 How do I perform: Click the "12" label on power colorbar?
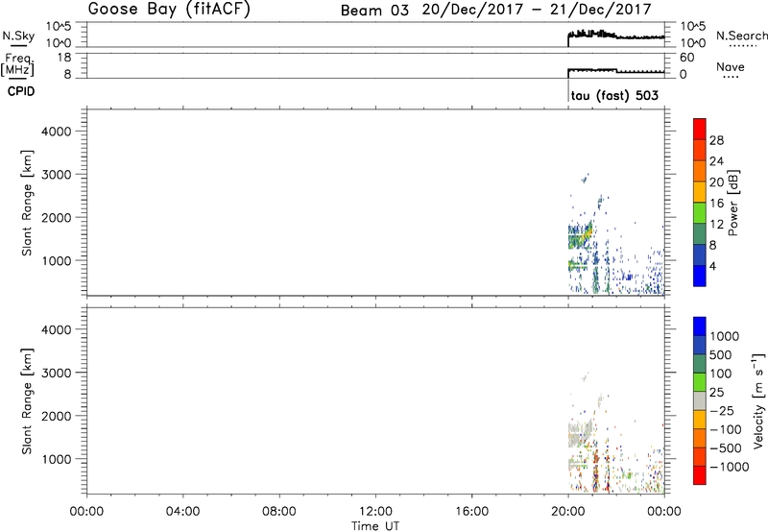716,225
